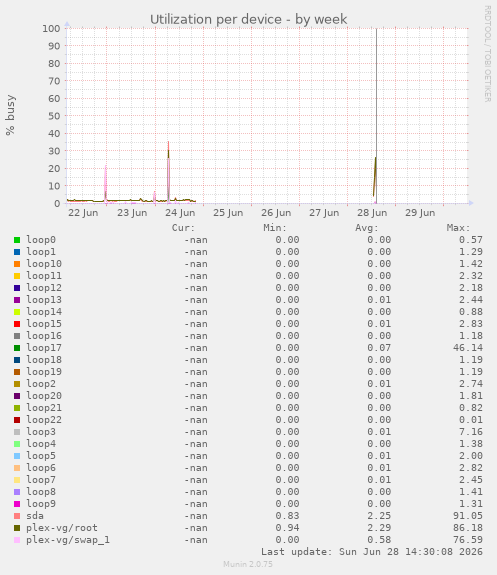Click the Max value 76.59 for swap_1

coord(468,540)
